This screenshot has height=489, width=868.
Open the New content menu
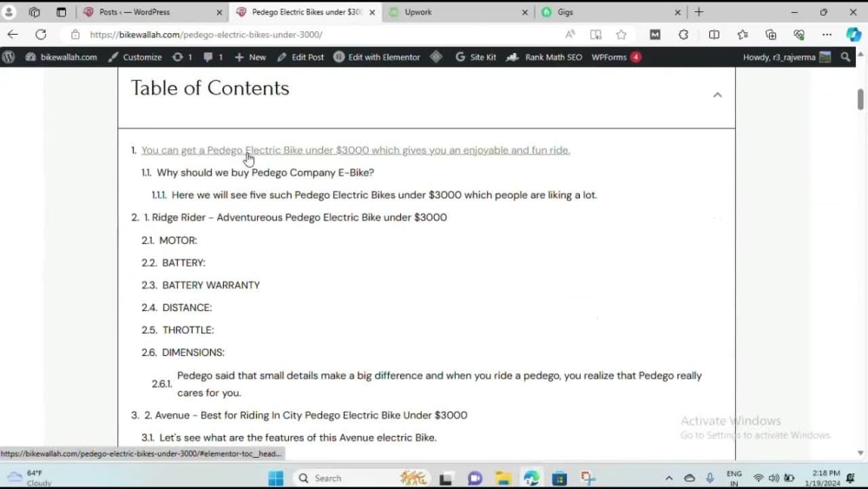coord(250,57)
